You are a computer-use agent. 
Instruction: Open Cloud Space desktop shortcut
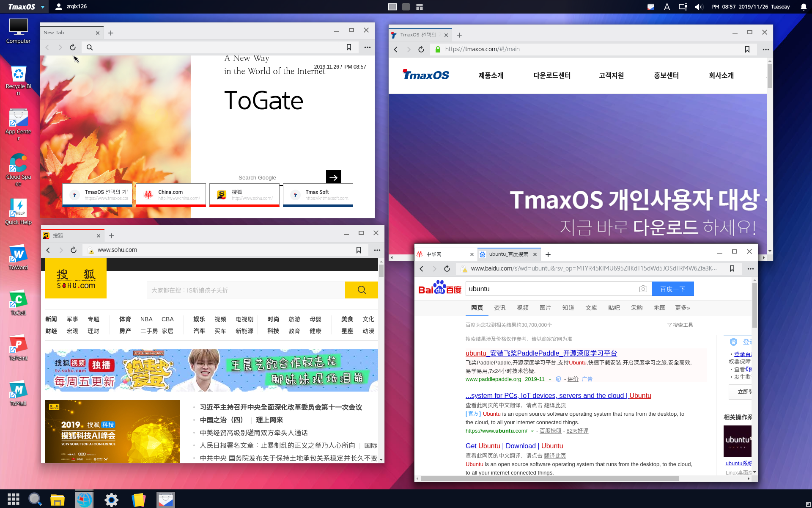(18, 170)
